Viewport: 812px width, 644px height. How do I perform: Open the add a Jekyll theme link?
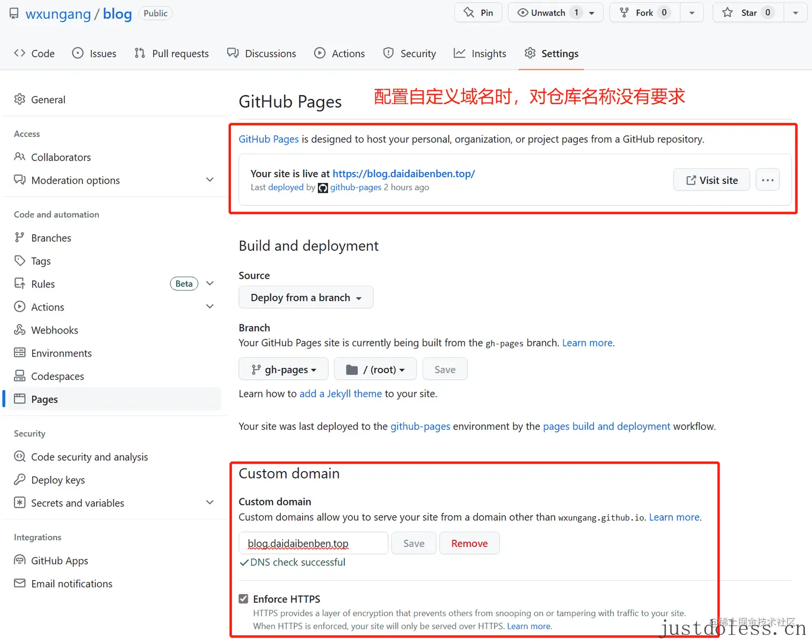click(x=340, y=394)
